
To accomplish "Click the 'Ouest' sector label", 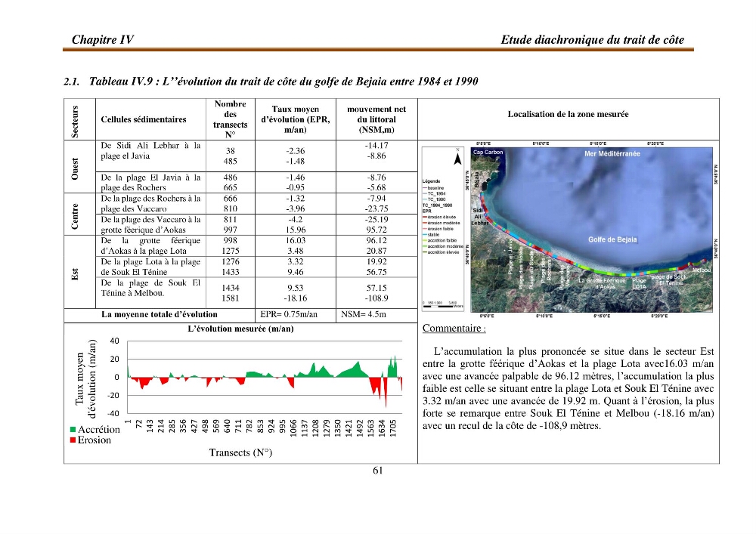I will pyautogui.click(x=75, y=168).
